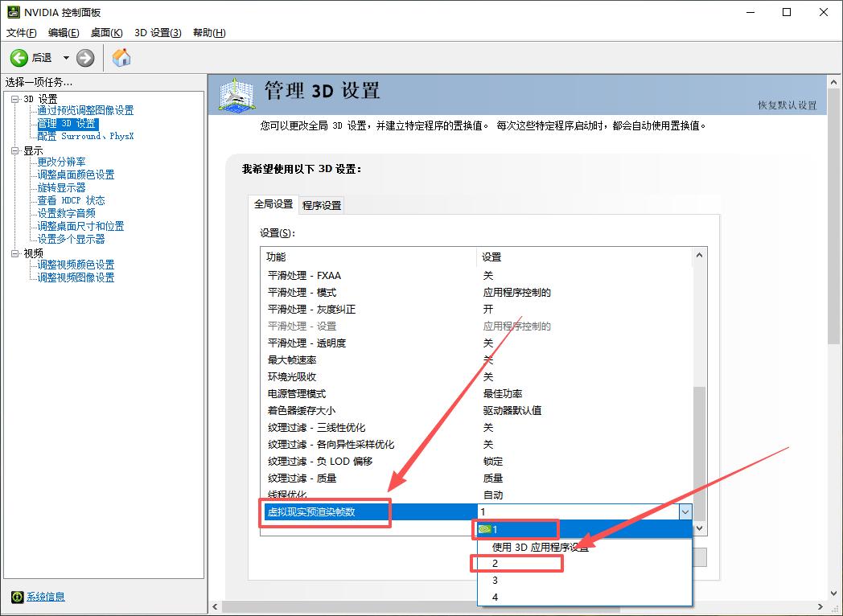Click settings list scroll up arrow
The width and height of the screenshot is (843, 616).
pyautogui.click(x=700, y=255)
